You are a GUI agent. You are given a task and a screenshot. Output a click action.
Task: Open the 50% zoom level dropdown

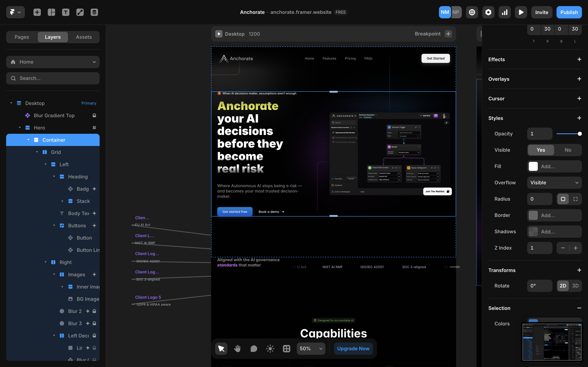pos(311,349)
